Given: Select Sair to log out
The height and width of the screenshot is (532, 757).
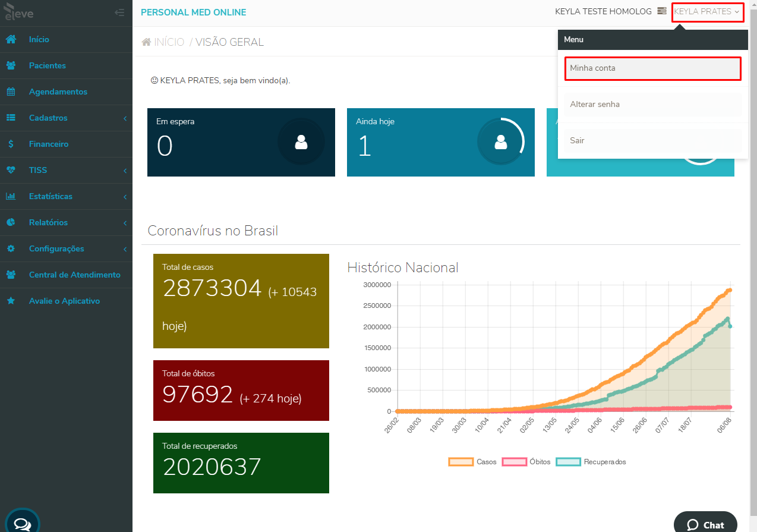Looking at the screenshot, I should click(x=652, y=141).
